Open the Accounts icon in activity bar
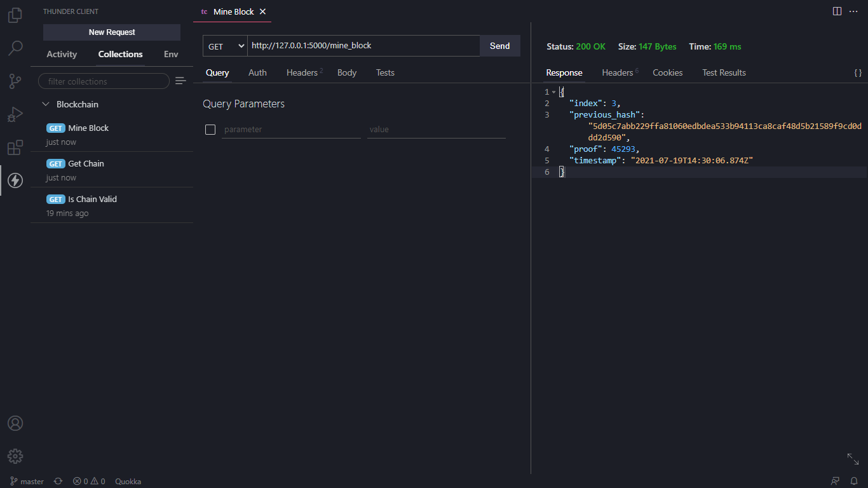 click(x=15, y=423)
